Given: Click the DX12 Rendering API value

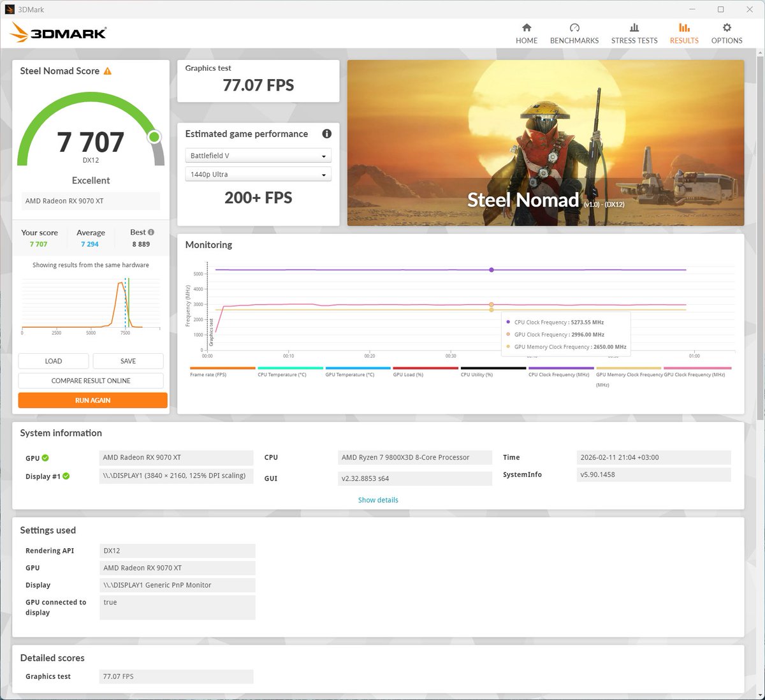Looking at the screenshot, I should point(177,551).
